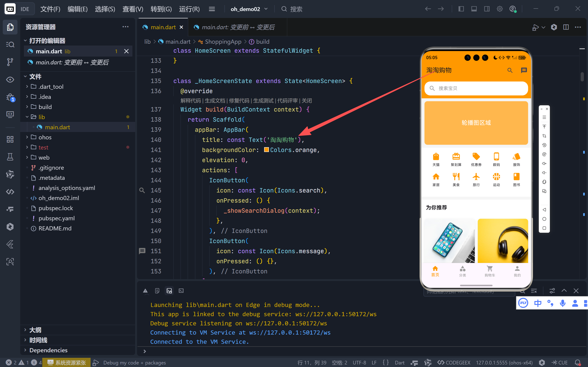This screenshot has height=367, width=588.
Task: Open the oh_demo02 project dropdown
Action: (249, 9)
